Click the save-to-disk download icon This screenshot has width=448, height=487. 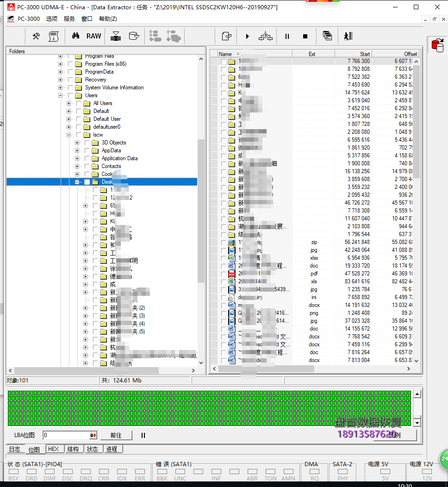[116, 36]
